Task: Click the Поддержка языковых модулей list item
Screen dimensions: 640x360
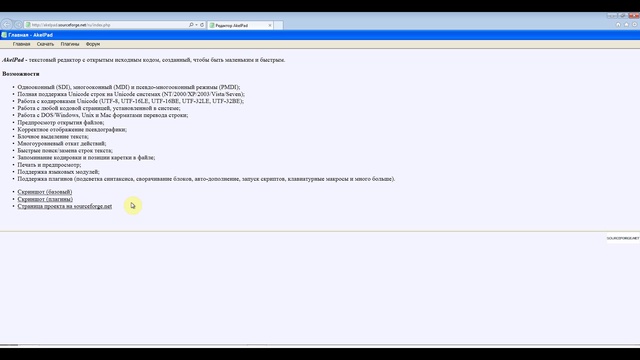Action: pos(58,172)
